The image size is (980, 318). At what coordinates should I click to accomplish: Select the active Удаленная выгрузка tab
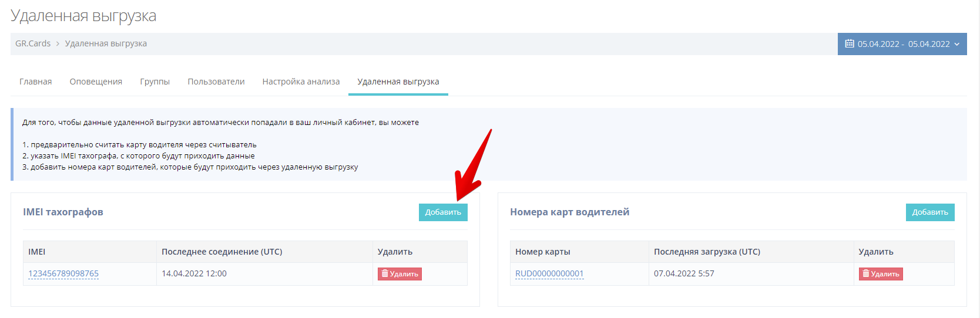(398, 82)
